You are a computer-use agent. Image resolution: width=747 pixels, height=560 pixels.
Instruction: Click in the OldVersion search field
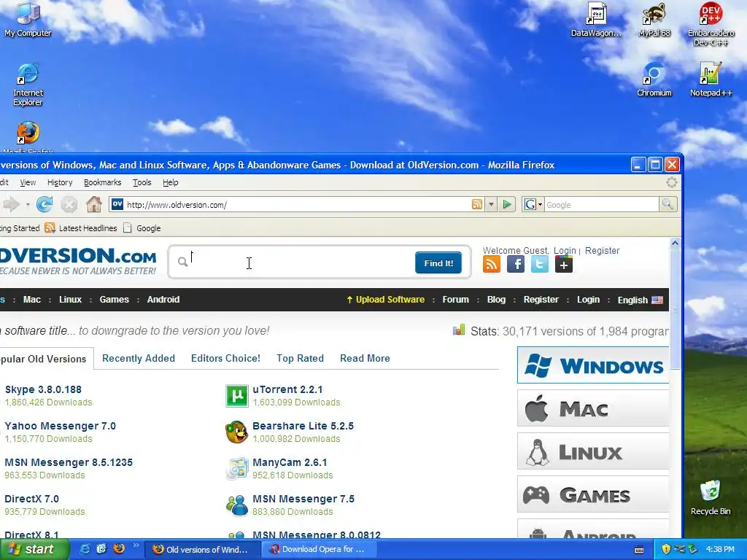coord(300,262)
